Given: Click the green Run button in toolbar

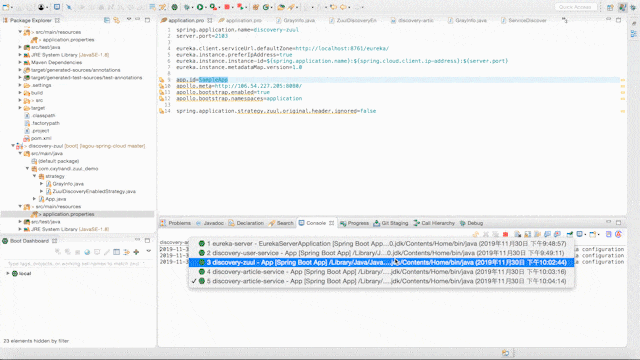Looking at the screenshot, I should (x=200, y=7).
